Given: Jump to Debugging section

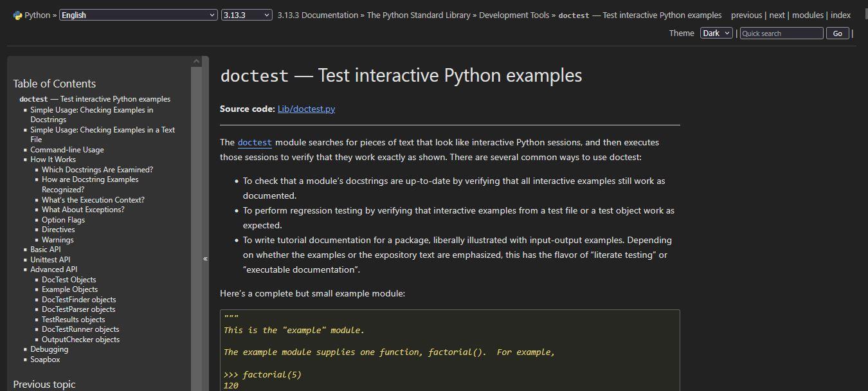Looking at the screenshot, I should 49,349.
